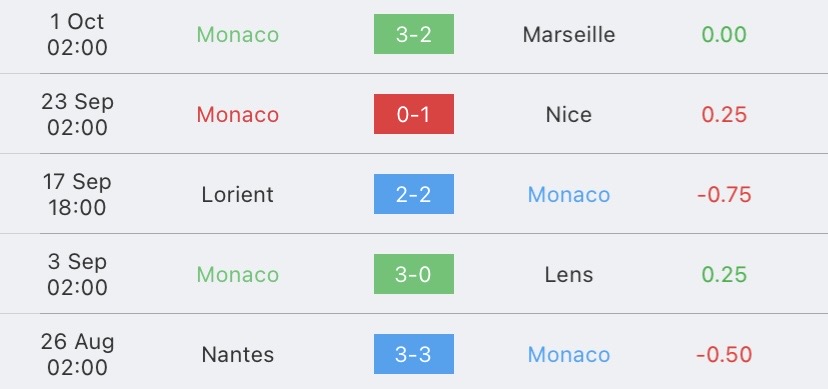Open Lorient team link

(x=237, y=195)
